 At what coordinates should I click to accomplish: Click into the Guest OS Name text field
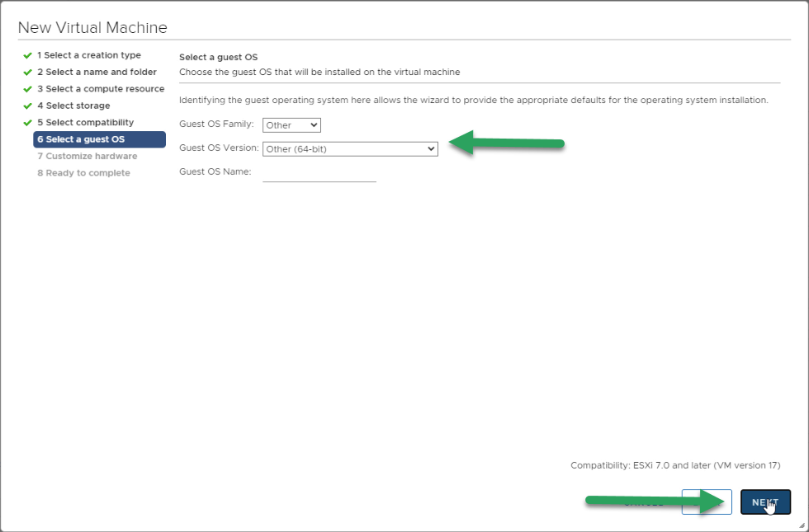pyautogui.click(x=319, y=173)
